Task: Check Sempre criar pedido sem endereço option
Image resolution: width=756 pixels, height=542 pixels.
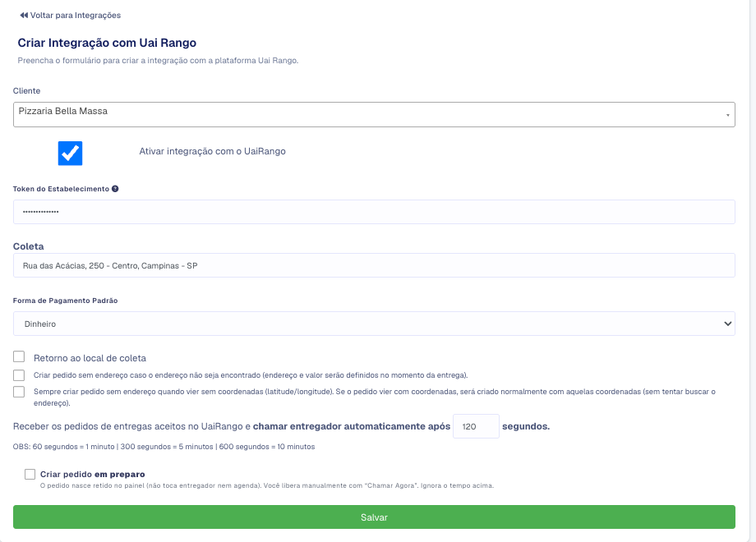Action: click(x=19, y=392)
